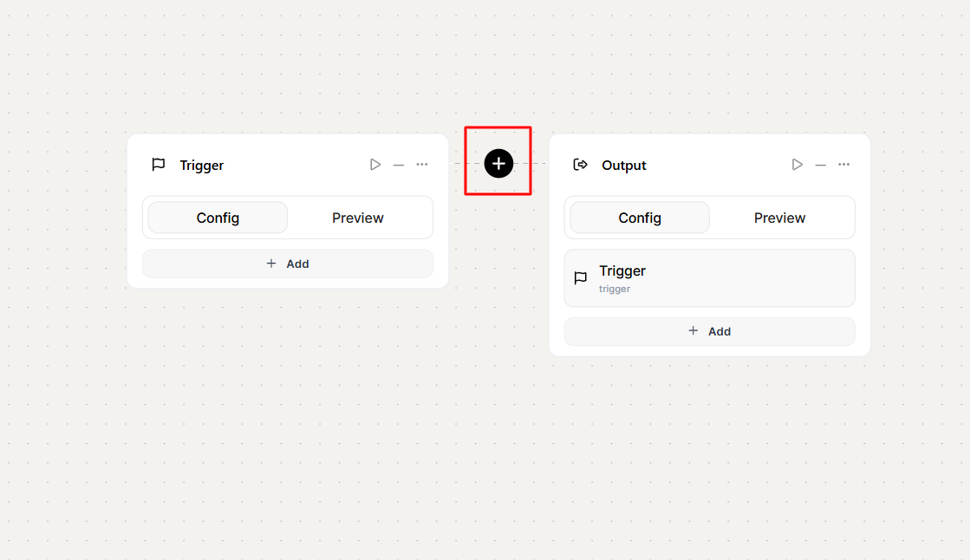This screenshot has width=970, height=560.
Task: Click the flag icon in the Trigger node header
Action: (159, 165)
